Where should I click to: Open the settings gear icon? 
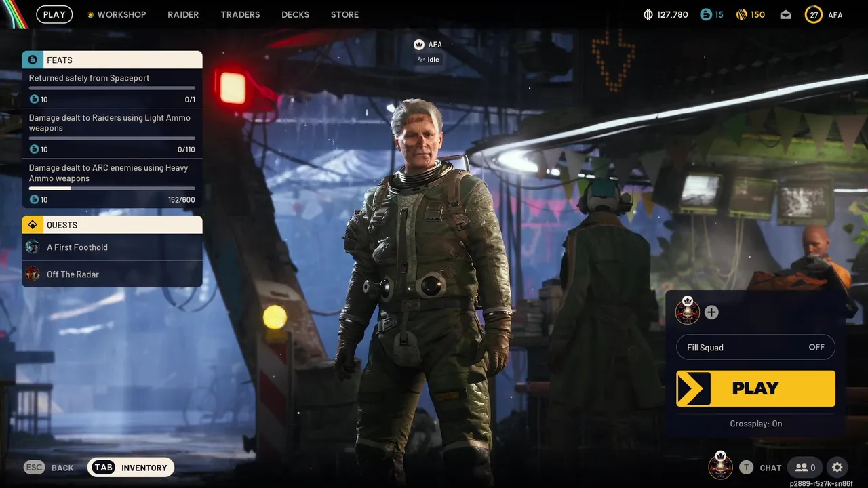point(837,468)
